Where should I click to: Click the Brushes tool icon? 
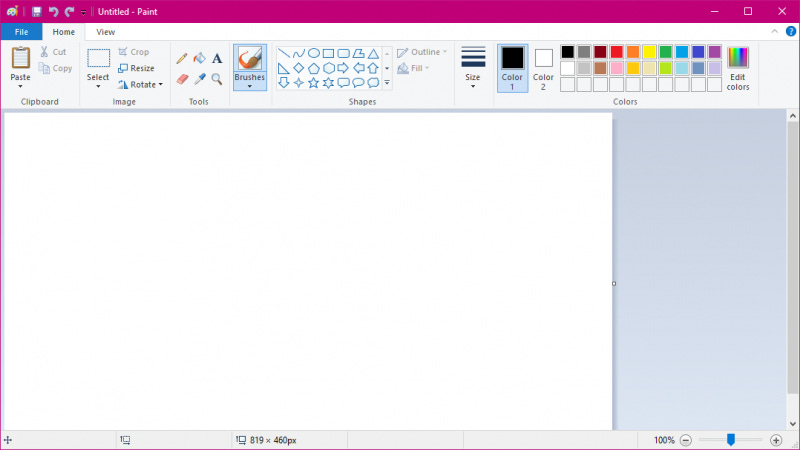coord(249,59)
